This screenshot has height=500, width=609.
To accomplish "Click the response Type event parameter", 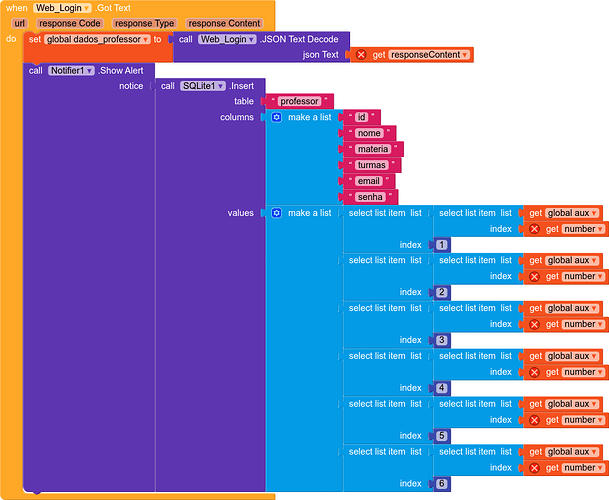I will (x=144, y=23).
